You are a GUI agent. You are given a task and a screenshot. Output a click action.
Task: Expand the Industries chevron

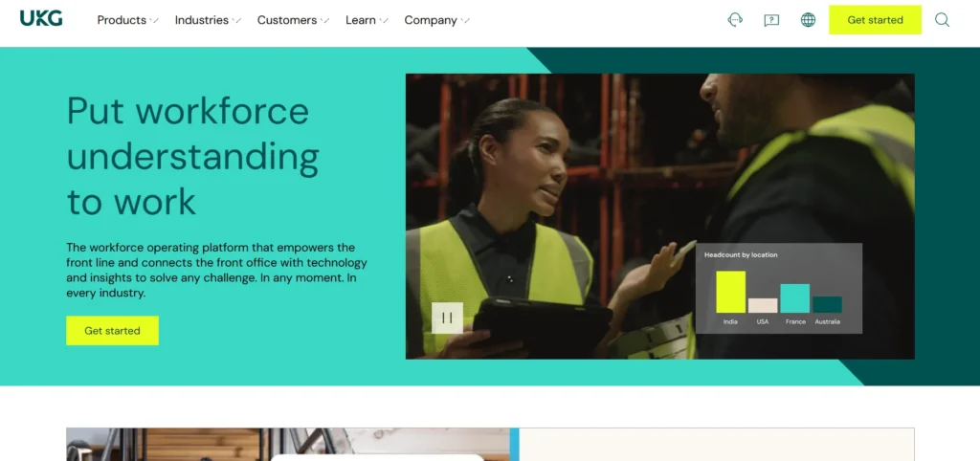[236, 21]
